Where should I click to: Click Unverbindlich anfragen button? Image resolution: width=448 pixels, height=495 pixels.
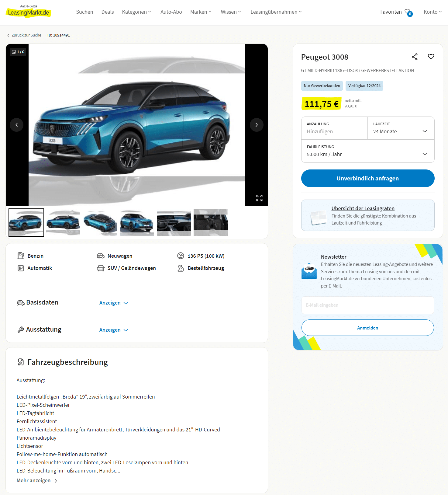(368, 178)
